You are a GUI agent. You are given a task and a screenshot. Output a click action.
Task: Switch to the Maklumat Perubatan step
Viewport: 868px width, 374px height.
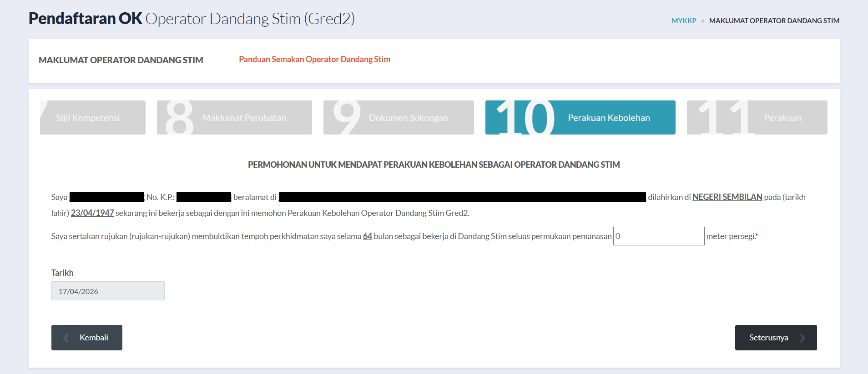pos(244,118)
